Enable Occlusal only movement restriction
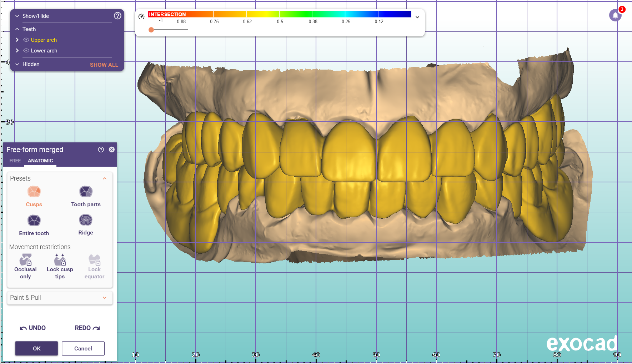The height and width of the screenshot is (364, 632). click(25, 259)
